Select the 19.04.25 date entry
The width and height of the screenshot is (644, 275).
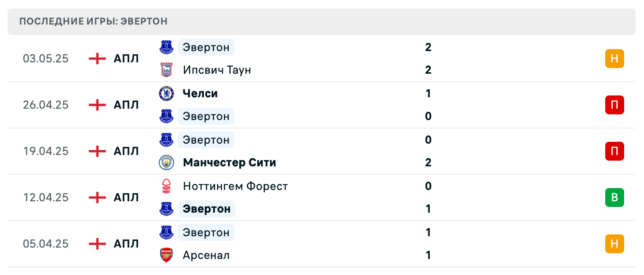point(46,151)
